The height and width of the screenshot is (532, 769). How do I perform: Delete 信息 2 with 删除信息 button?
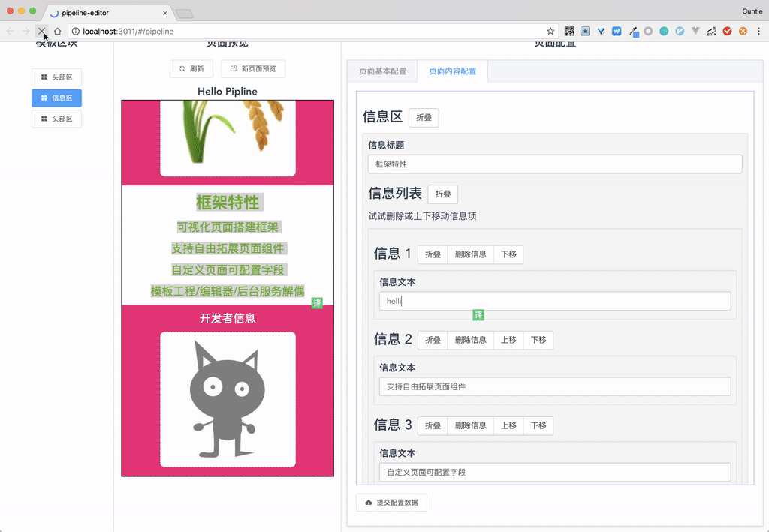(470, 340)
